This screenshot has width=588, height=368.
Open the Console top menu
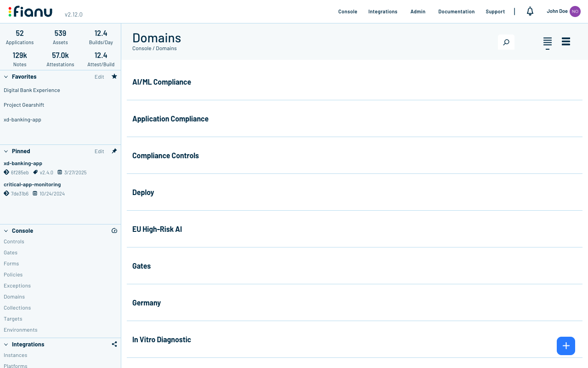click(x=348, y=11)
